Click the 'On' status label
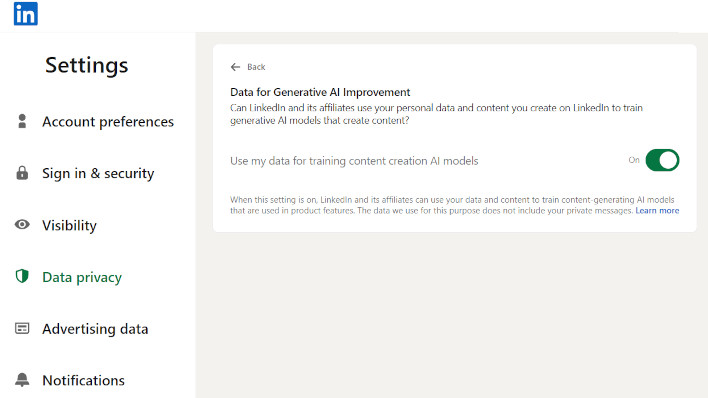This screenshot has width=708, height=398. 634,160
